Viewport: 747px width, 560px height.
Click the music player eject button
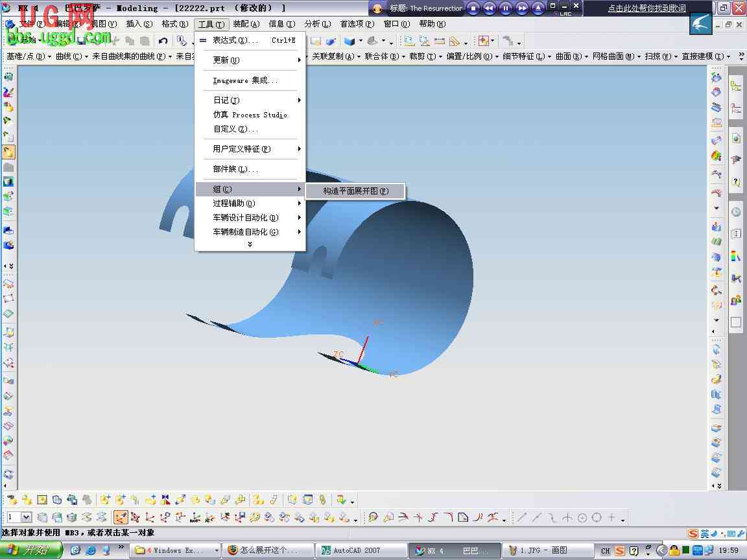538,8
